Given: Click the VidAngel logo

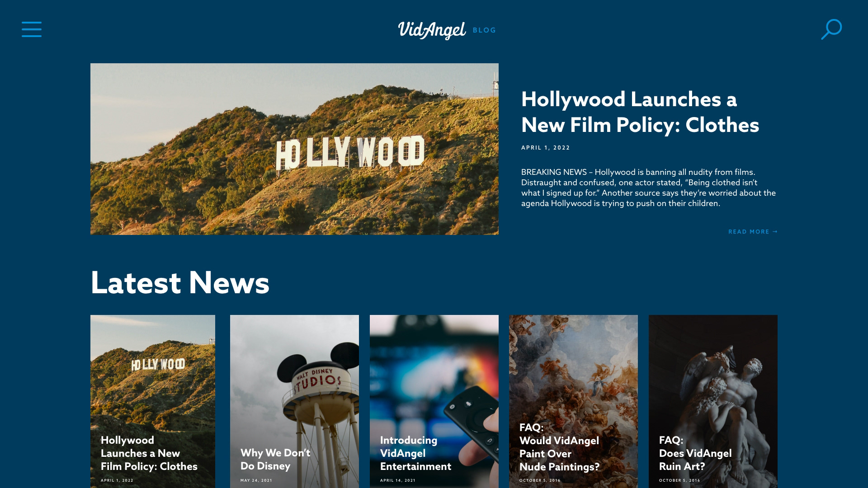Looking at the screenshot, I should [x=431, y=30].
